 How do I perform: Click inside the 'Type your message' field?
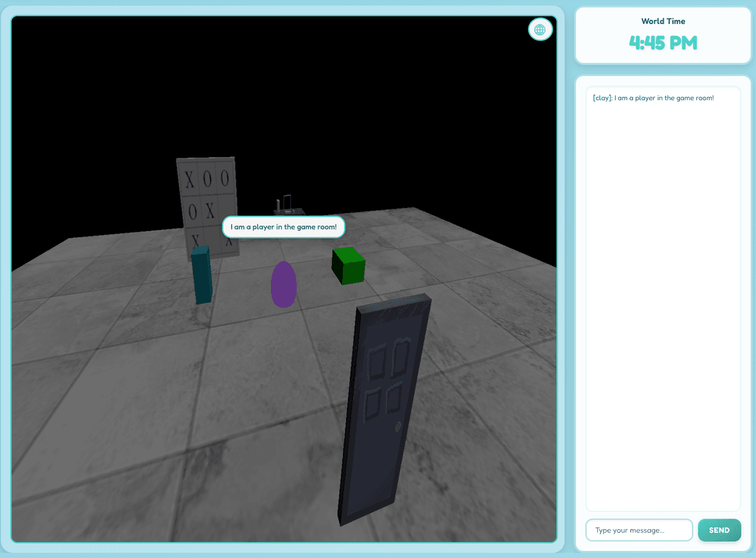639,530
